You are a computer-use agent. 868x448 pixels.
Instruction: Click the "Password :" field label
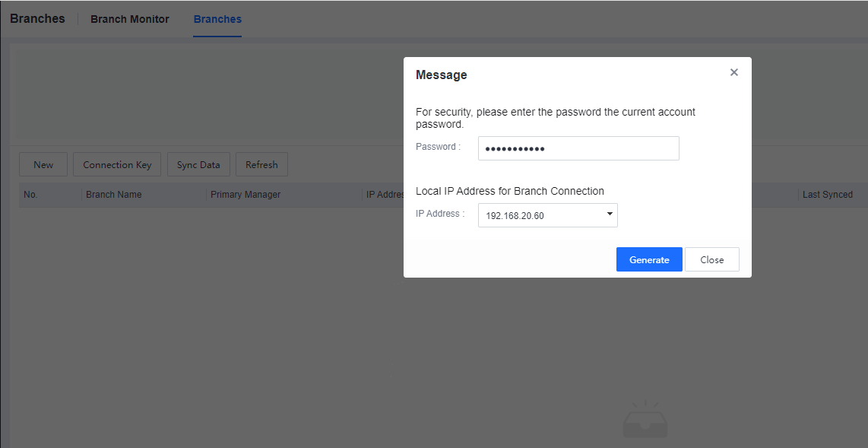tap(438, 147)
